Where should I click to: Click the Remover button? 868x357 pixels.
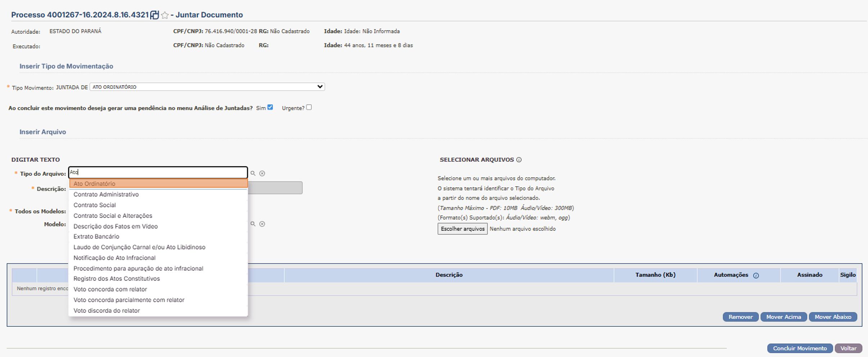pos(741,317)
